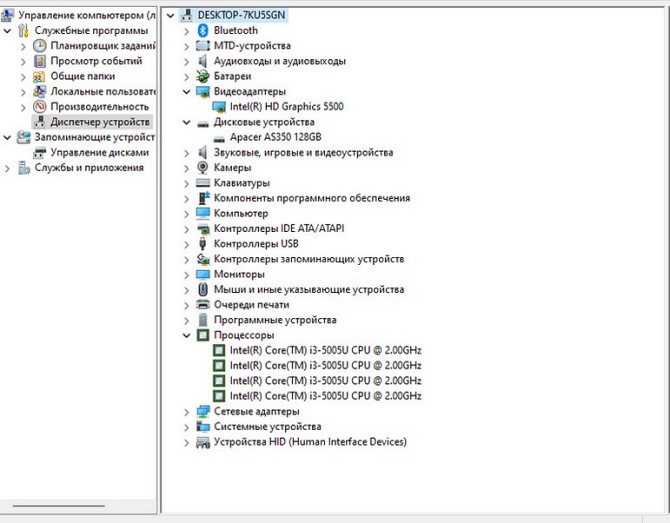Viewport: 670px width, 523px height.
Task: Click the Очереди печати printer icon
Action: click(203, 305)
